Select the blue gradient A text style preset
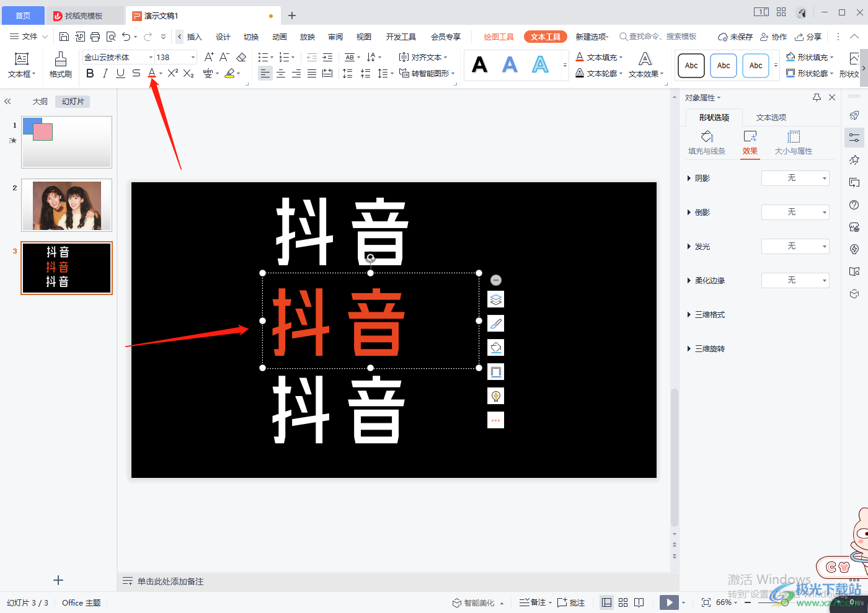This screenshot has height=613, width=868. pyautogui.click(x=510, y=64)
